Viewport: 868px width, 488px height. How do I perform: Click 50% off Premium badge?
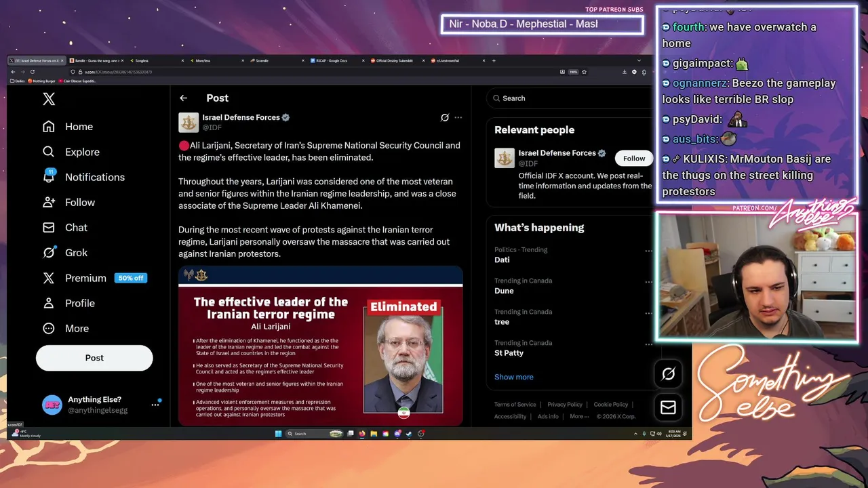pyautogui.click(x=131, y=278)
